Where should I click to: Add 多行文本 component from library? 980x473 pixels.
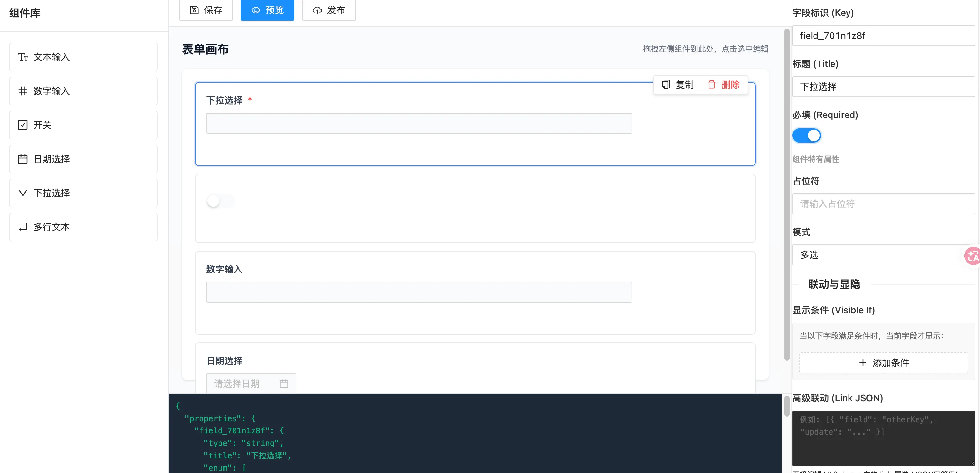tap(83, 227)
